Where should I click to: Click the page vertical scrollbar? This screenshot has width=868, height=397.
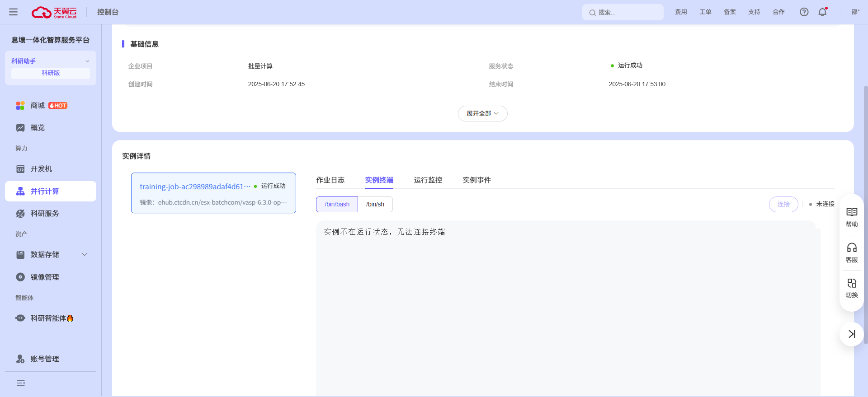(865, 215)
